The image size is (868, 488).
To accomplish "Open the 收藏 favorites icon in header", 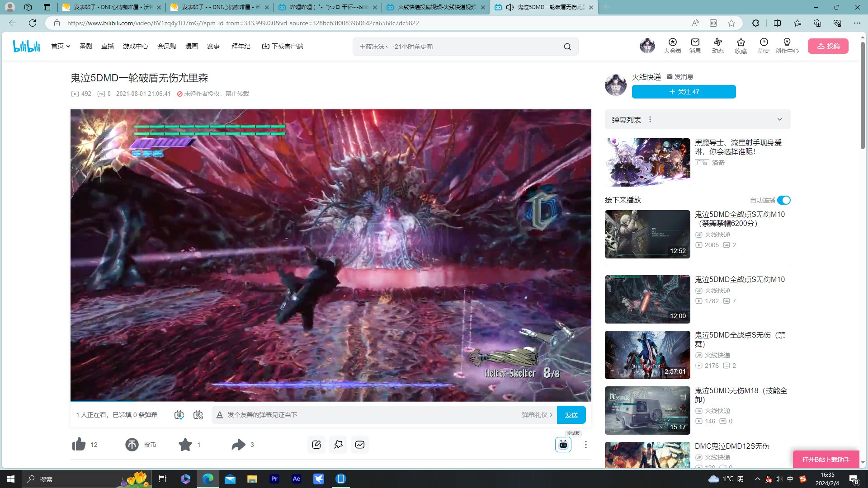I will (x=741, y=46).
